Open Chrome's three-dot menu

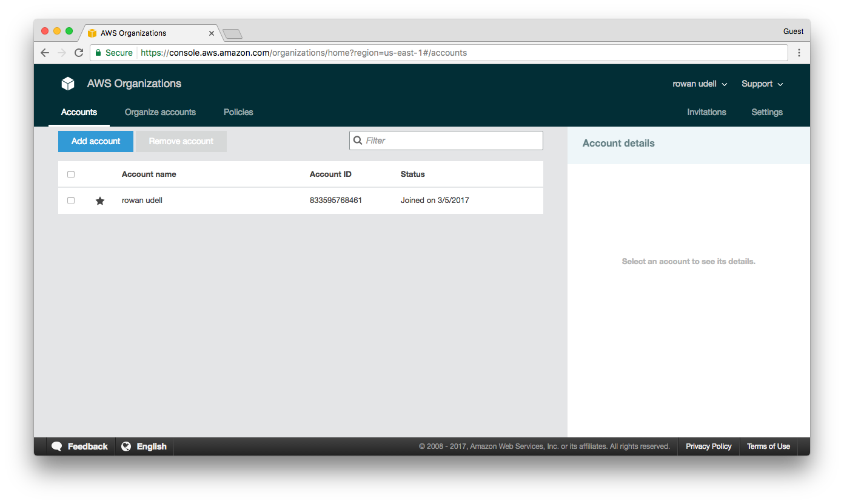pyautogui.click(x=799, y=53)
